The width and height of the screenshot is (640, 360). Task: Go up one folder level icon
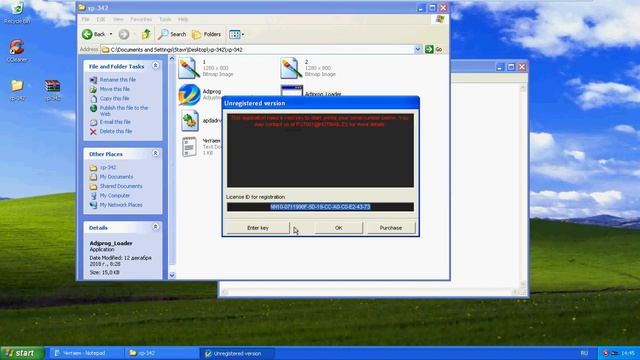[x=146, y=34]
